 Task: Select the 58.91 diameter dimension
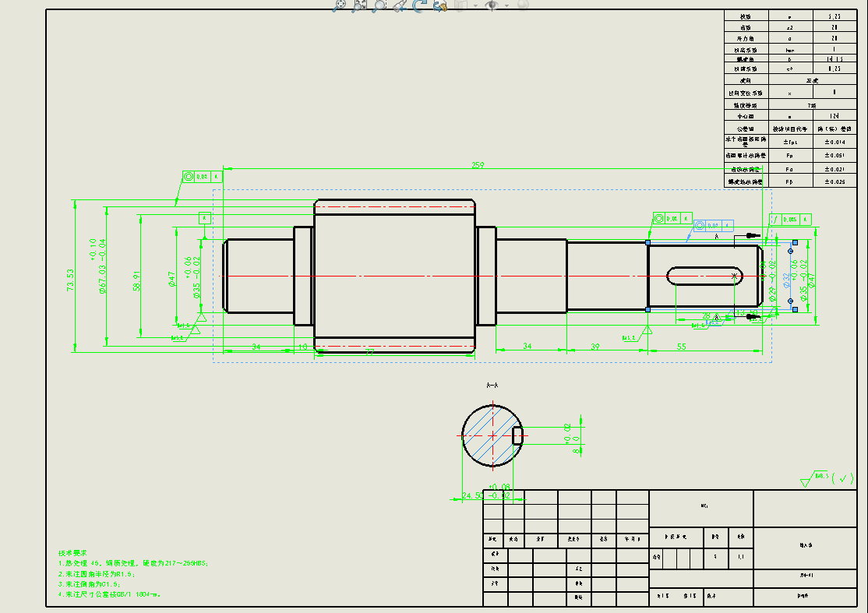tap(136, 280)
